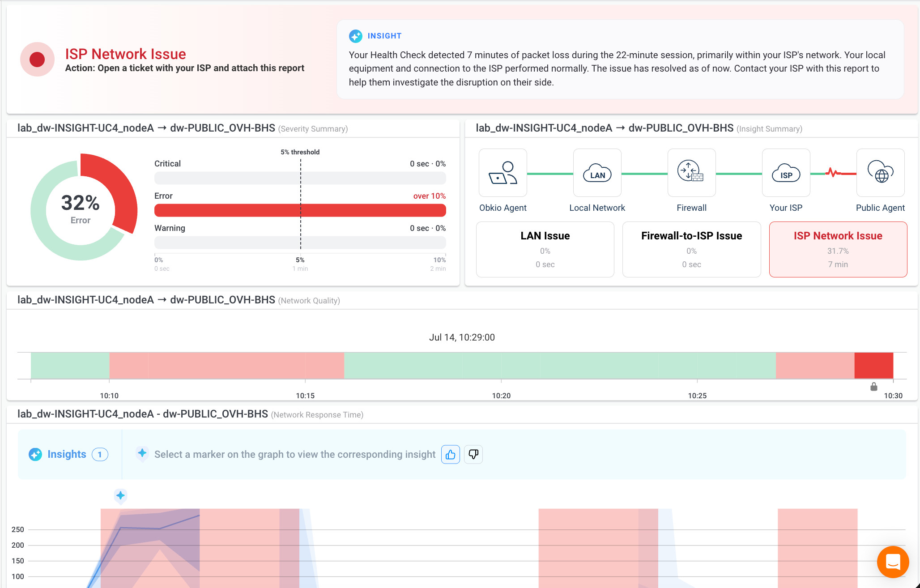Click the 250 y-axis label on response graph

18,529
